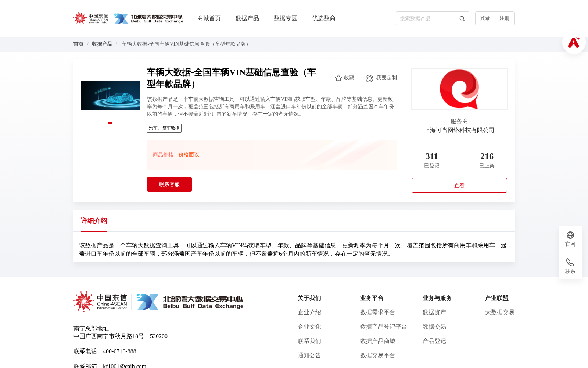
Task: Open footer link 数据需求平台
Action: 378,312
